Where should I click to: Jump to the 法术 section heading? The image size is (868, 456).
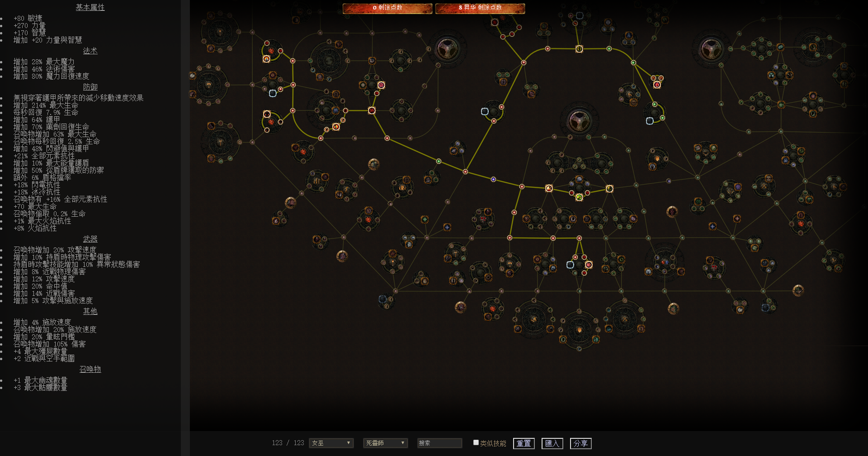pos(90,51)
